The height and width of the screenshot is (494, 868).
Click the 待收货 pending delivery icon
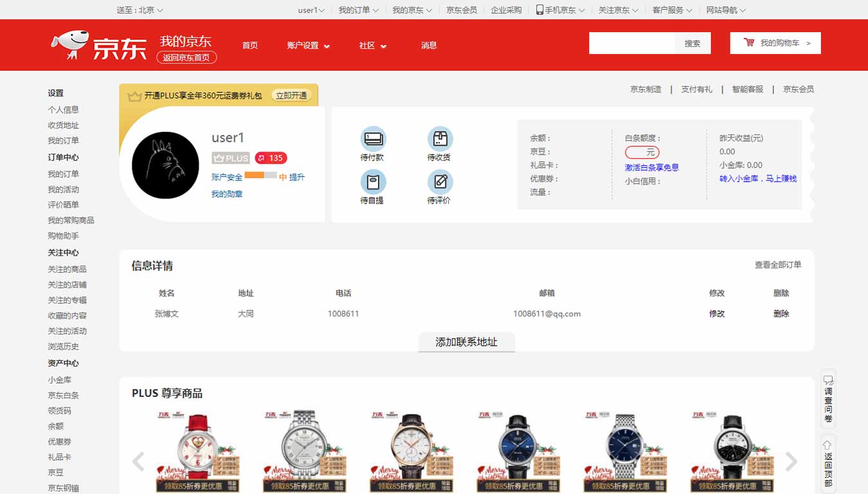pos(440,139)
